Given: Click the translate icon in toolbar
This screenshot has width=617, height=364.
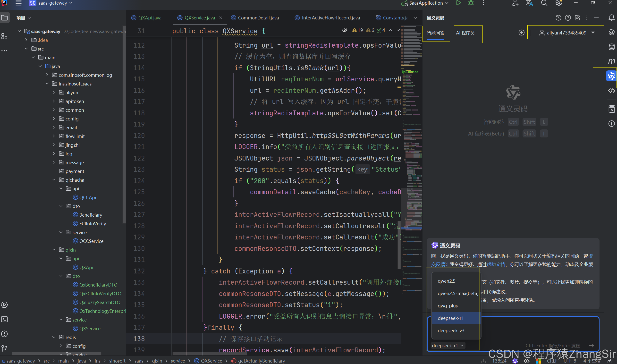Looking at the screenshot, I should click(x=529, y=3).
